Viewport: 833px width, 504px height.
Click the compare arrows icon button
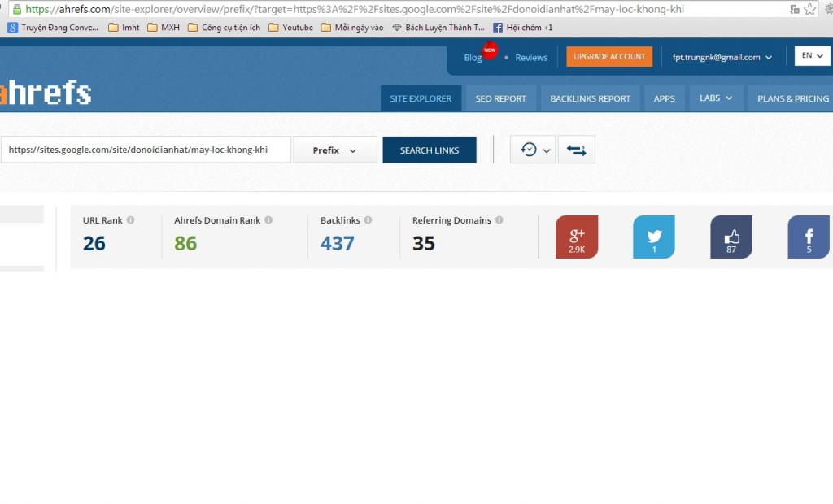pos(577,150)
